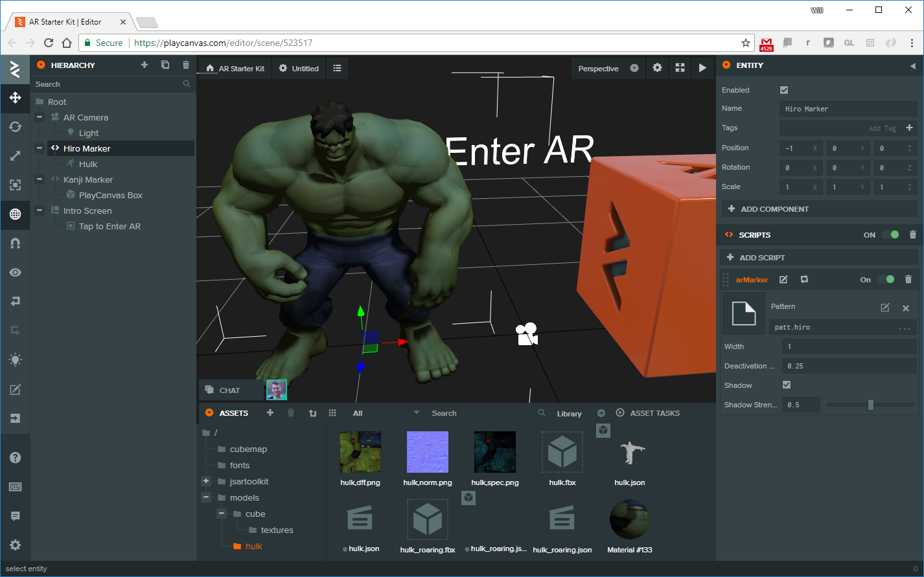Open the feedback chat bubble icon
Screen dimensions: 924x577
[15, 516]
